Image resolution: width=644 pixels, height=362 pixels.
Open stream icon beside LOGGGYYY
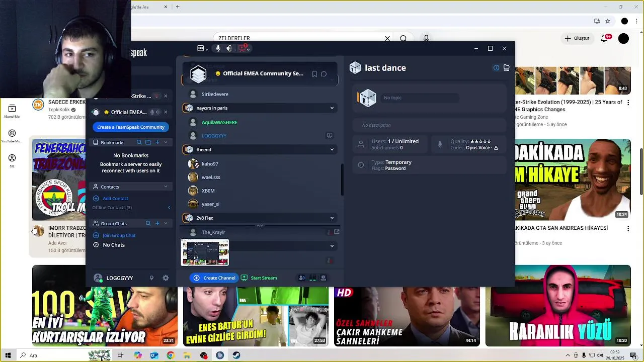click(x=330, y=135)
